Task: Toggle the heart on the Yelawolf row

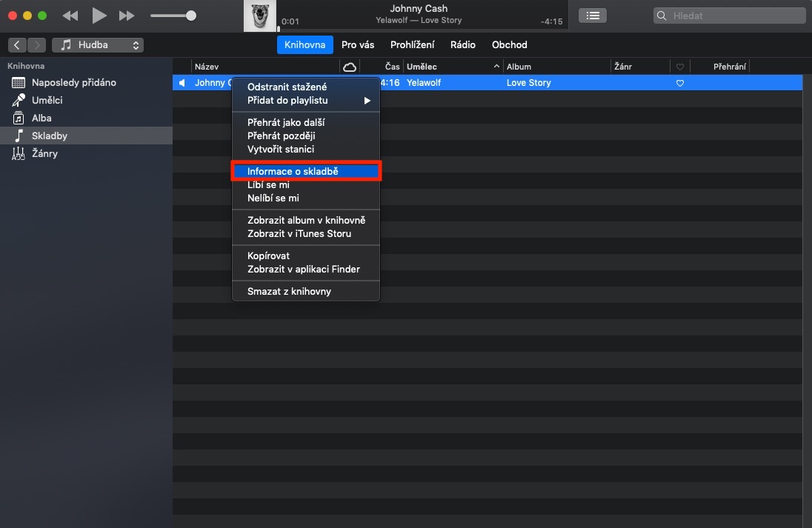Action: point(680,83)
